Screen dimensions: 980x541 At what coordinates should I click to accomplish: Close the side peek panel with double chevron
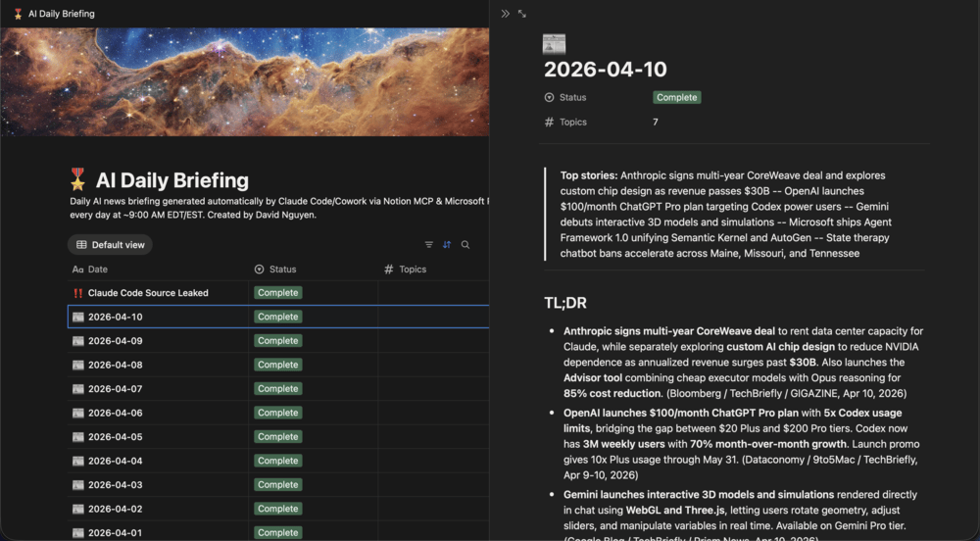click(505, 14)
